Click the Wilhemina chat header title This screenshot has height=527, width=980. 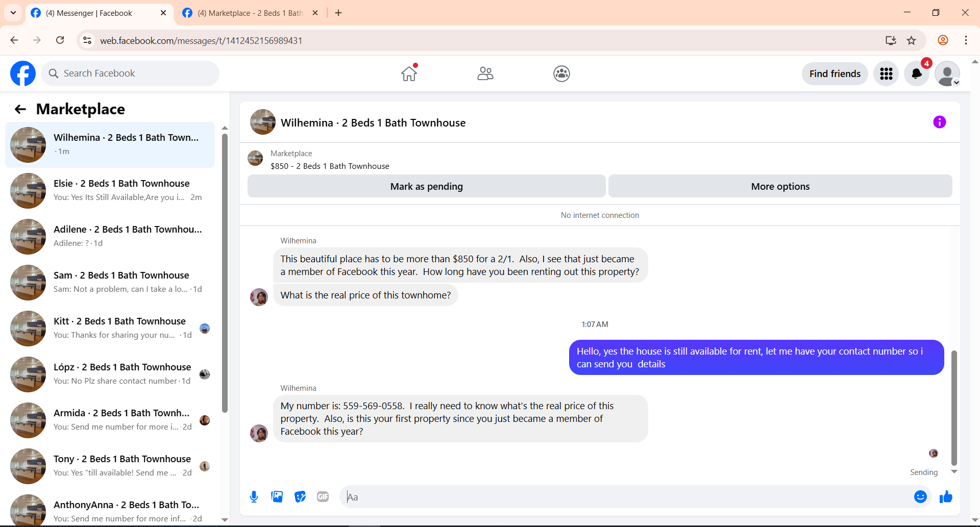point(373,122)
